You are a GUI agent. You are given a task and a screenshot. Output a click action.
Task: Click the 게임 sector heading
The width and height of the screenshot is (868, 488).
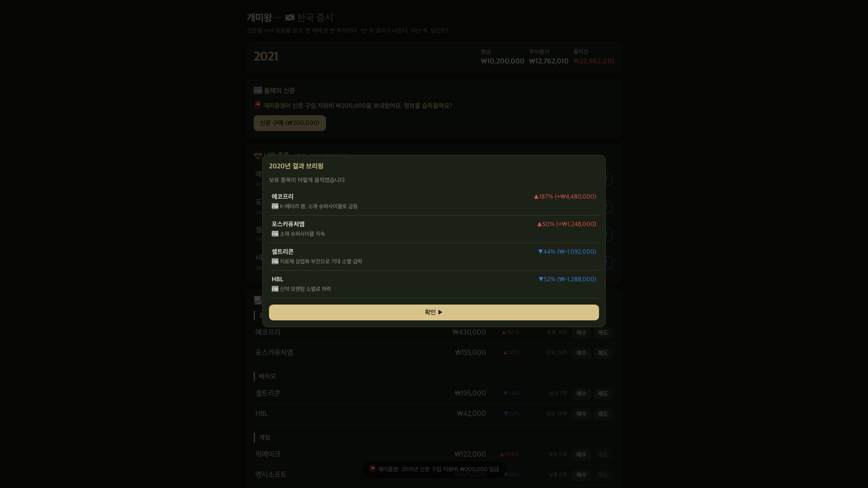pos(264,437)
